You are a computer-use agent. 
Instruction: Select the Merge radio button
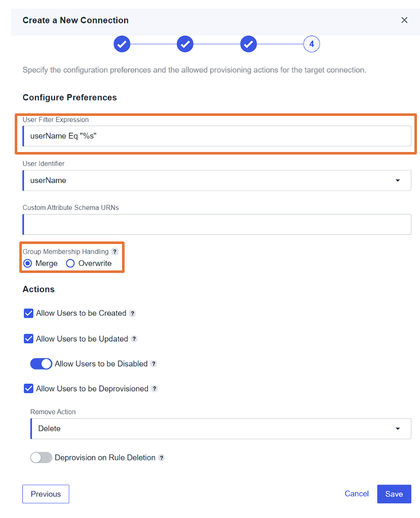(x=28, y=263)
